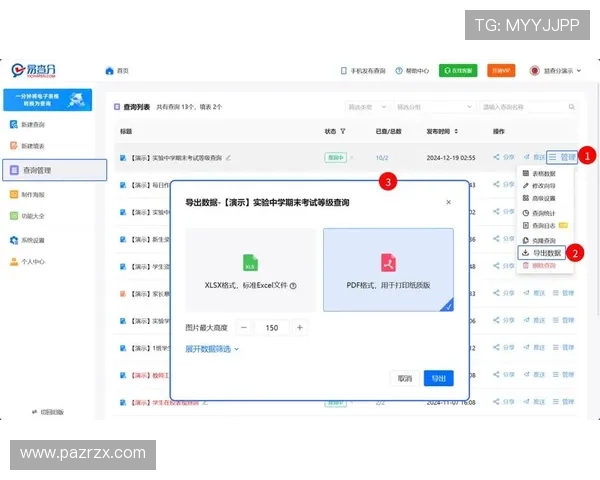
Task: Share the 实验中学期末考试等级查询 row
Action: (504, 157)
